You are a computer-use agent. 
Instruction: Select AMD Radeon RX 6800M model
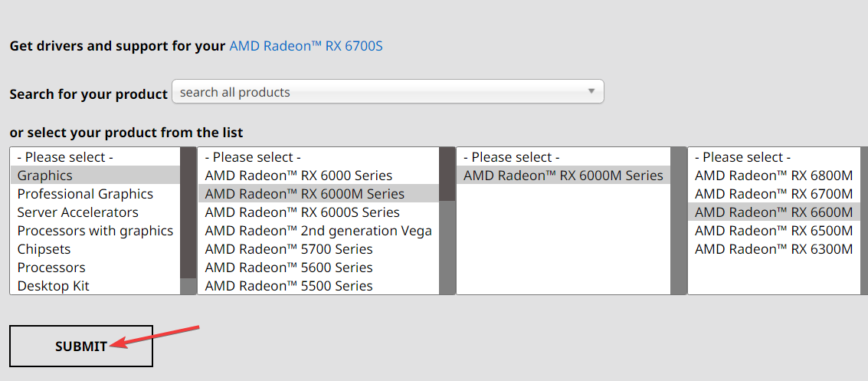pos(773,176)
